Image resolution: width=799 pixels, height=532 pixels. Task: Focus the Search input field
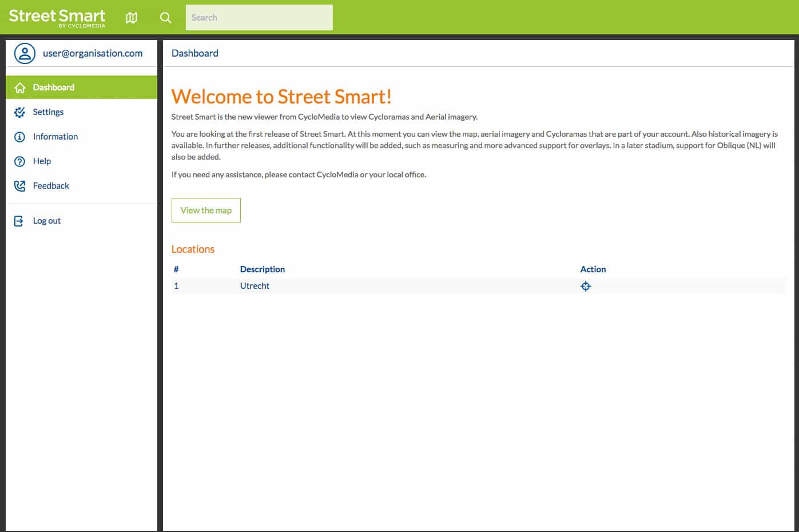click(x=259, y=18)
